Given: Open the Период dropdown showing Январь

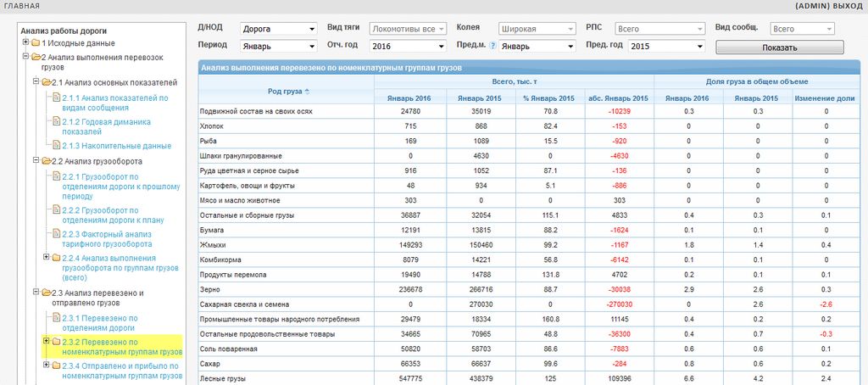Looking at the screenshot, I should point(278,47).
